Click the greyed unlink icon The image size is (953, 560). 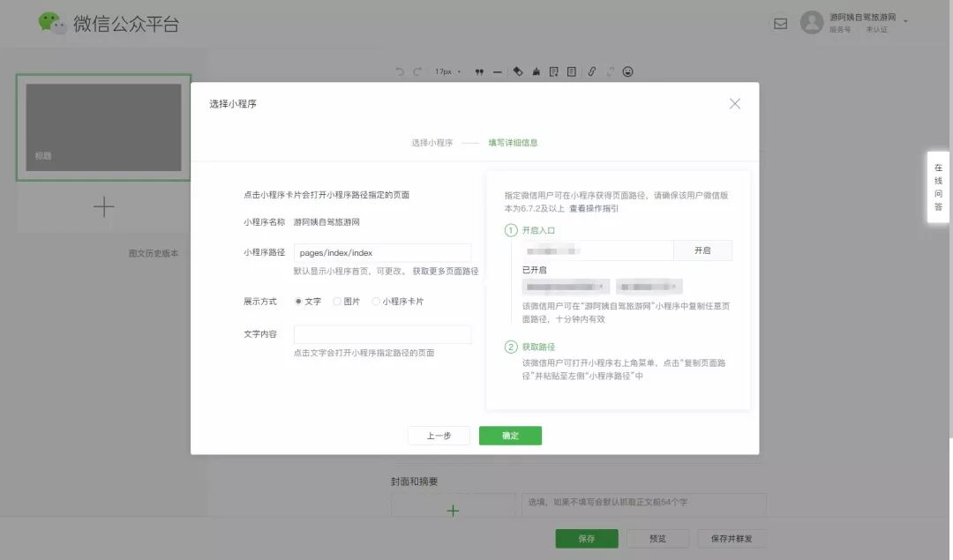(611, 71)
